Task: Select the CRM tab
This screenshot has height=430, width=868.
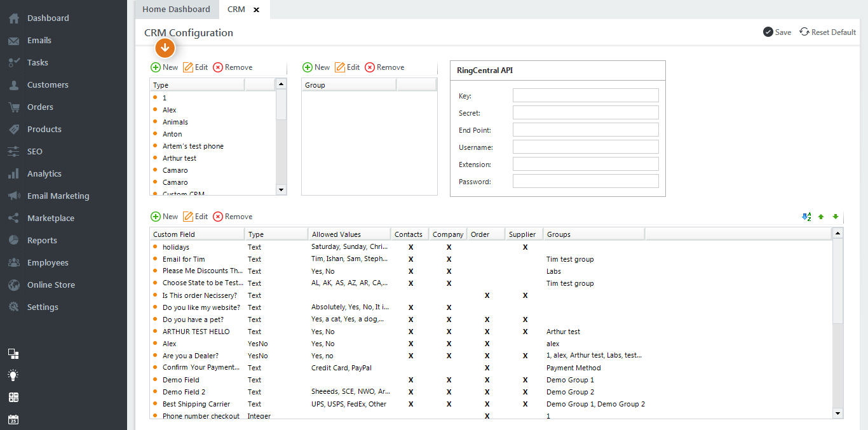Action: 236,10
